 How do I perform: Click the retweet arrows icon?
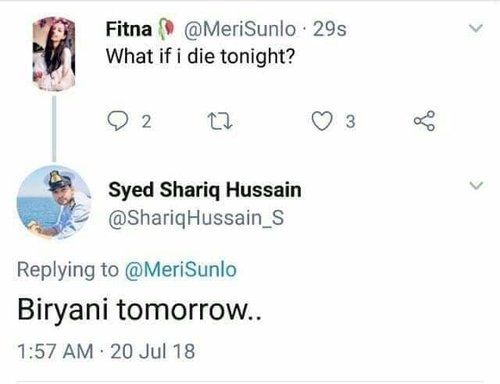point(220,121)
